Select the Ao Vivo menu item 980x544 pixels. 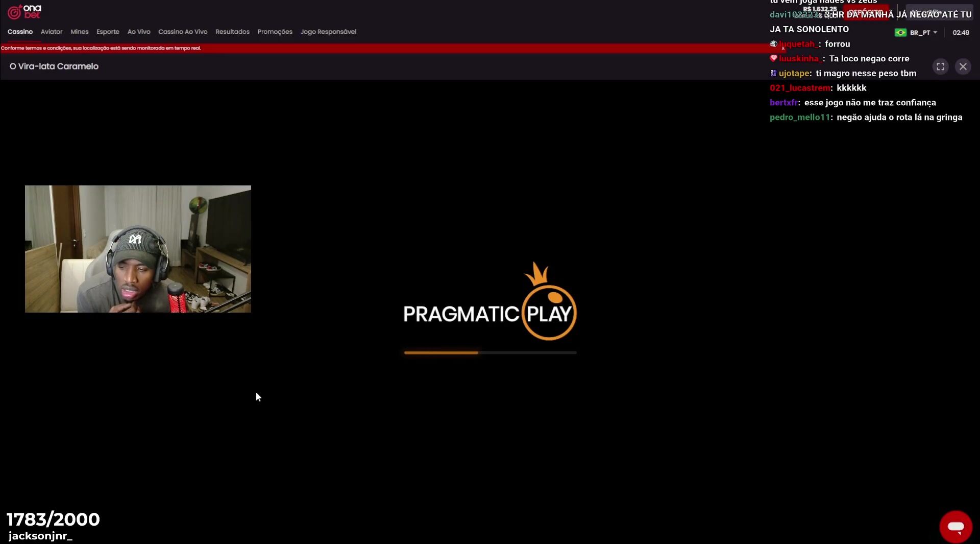coord(139,32)
